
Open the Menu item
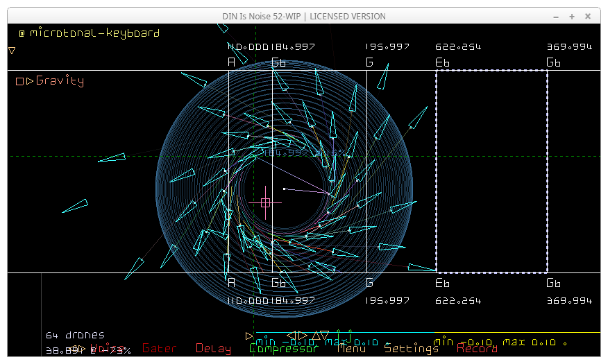pos(351,349)
